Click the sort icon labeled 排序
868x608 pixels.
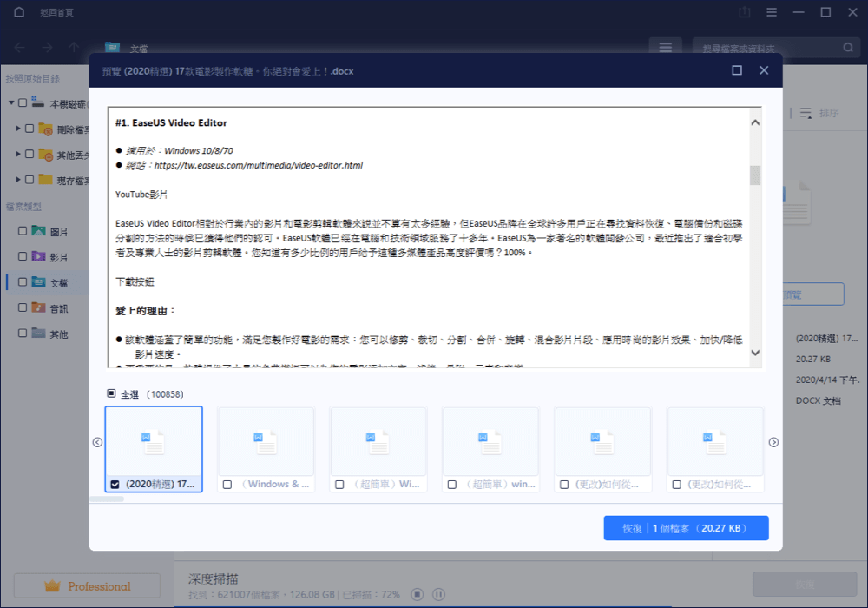click(806, 113)
